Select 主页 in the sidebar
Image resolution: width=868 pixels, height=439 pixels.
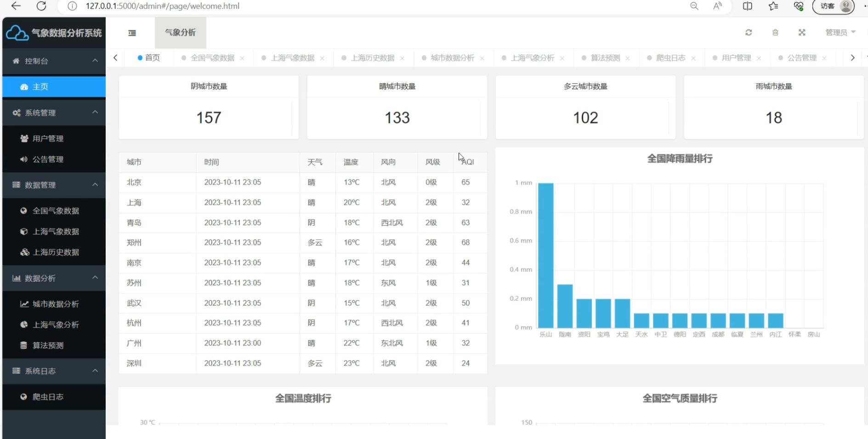[54, 87]
